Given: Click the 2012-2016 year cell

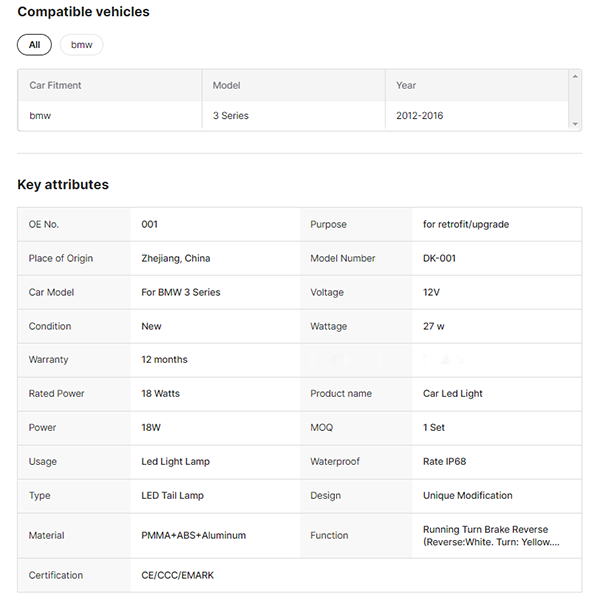Looking at the screenshot, I should click(419, 116).
